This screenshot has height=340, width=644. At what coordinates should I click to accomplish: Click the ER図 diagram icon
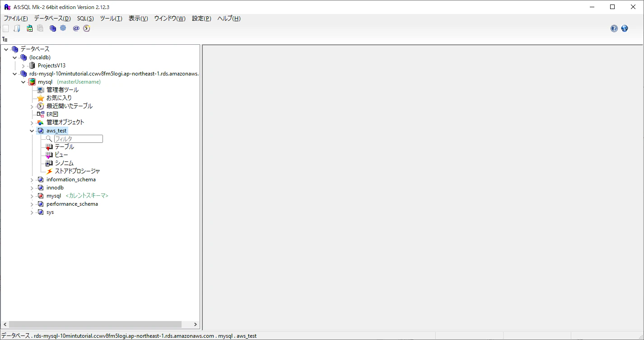click(41, 114)
